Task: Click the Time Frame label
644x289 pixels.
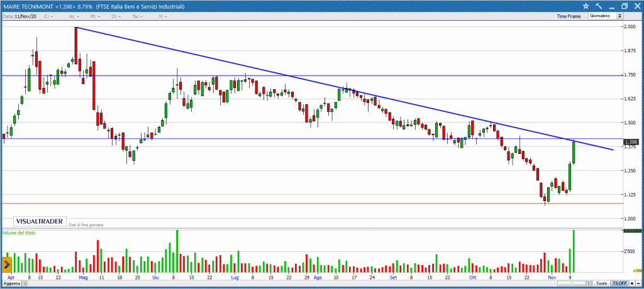Action: (569, 16)
